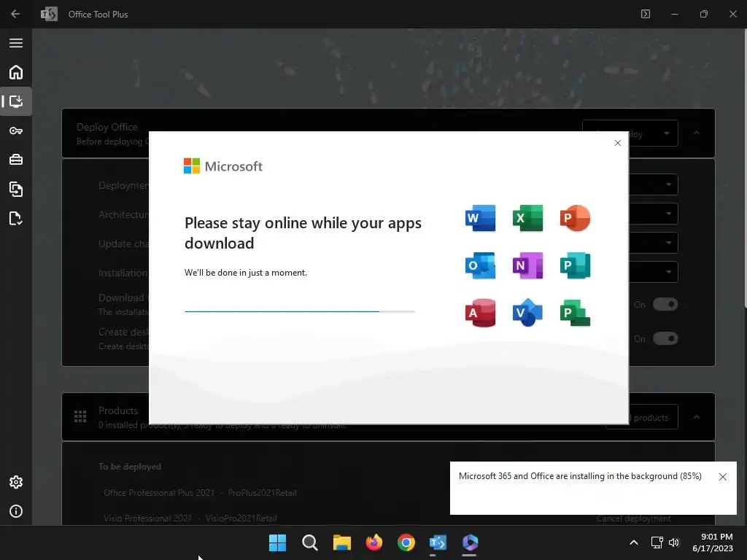Switch to Office Tool Plus taskbar icon
The width and height of the screenshot is (747, 560).
(x=438, y=542)
